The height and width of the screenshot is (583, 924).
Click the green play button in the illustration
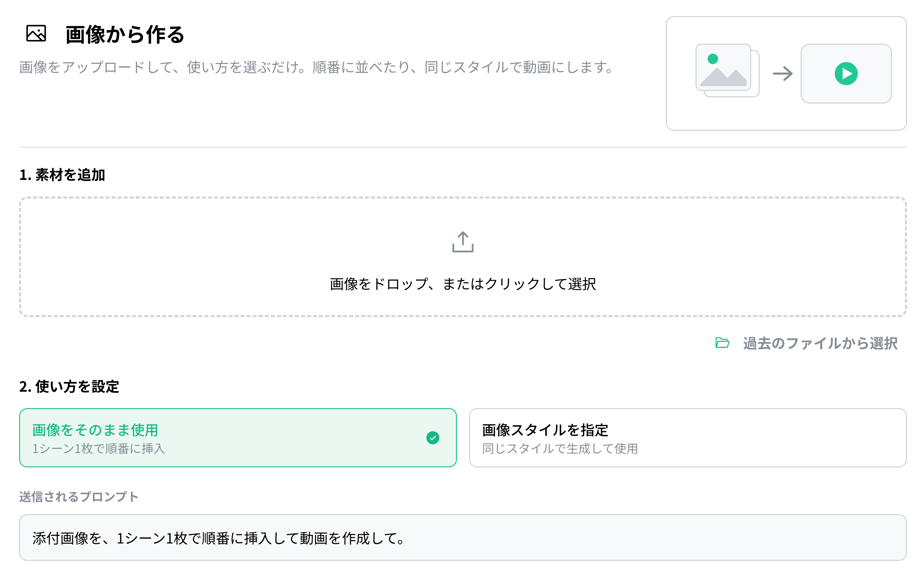pyautogui.click(x=846, y=73)
